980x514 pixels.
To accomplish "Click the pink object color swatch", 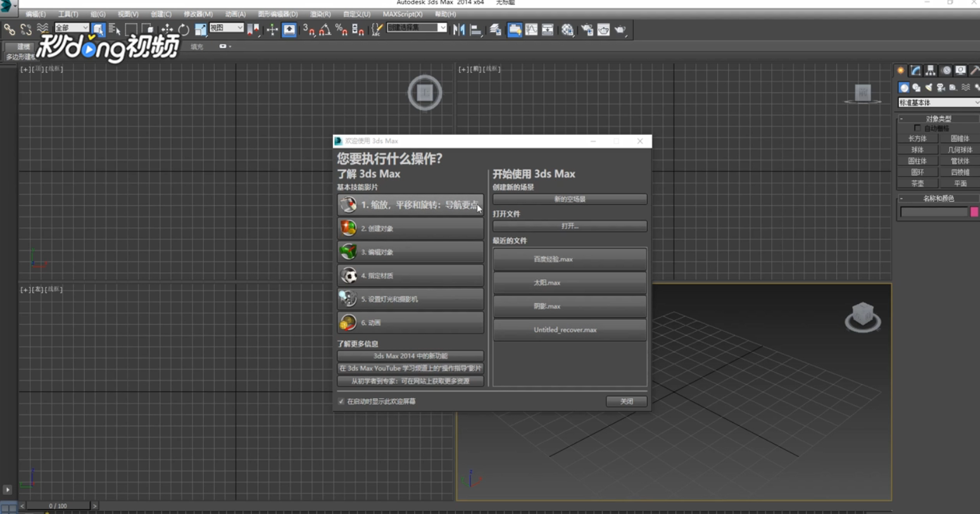I will [x=975, y=212].
